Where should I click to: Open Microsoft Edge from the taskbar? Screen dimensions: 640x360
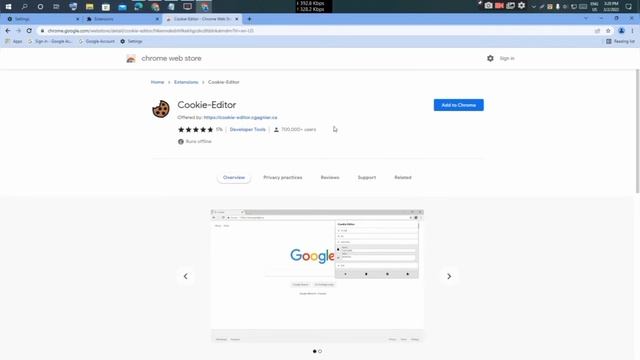coord(138,7)
